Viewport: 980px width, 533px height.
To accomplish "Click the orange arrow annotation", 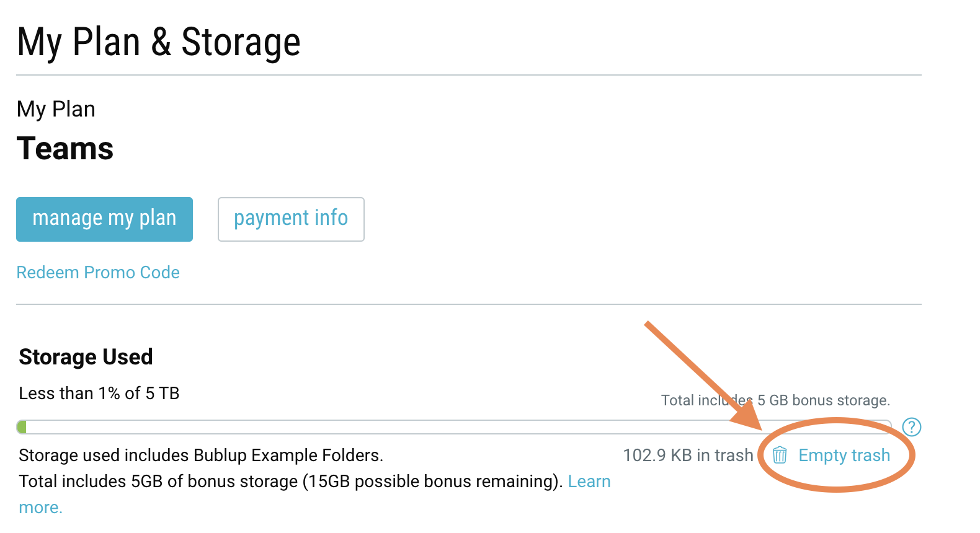I will point(703,374).
